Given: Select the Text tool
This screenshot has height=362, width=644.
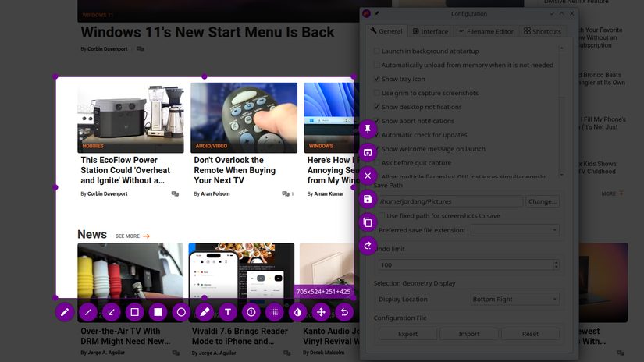Looking at the screenshot, I should coord(228,312).
